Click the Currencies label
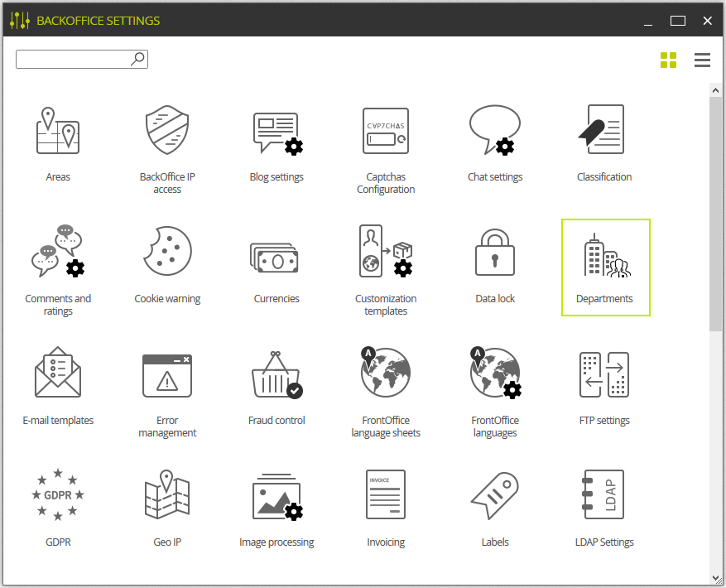This screenshot has width=726, height=588. point(276,299)
